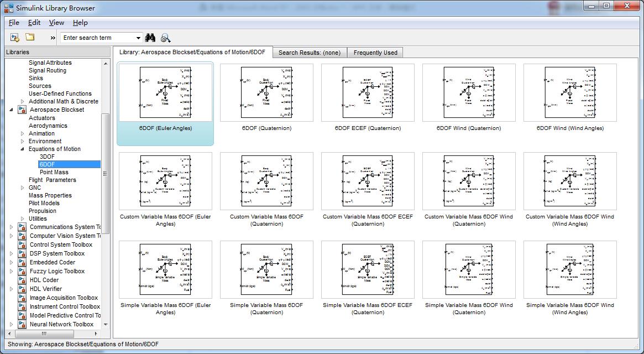
Task: Select 6DOF Wind (Quaternion) block
Action: [x=469, y=98]
